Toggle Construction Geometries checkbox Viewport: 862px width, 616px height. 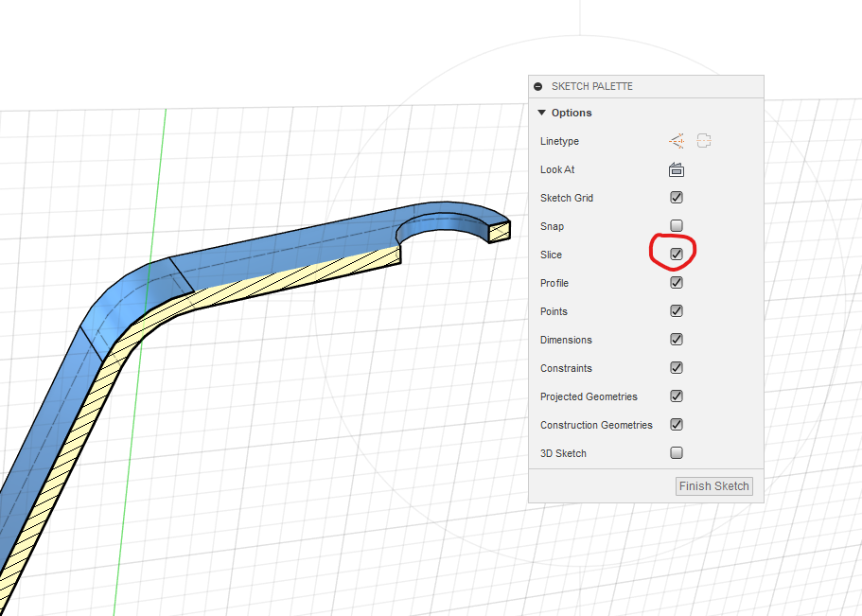tap(677, 425)
